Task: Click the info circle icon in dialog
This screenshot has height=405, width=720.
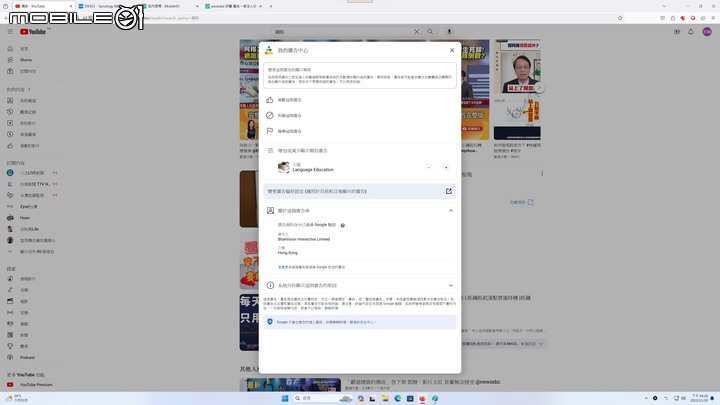Action: [x=270, y=285]
